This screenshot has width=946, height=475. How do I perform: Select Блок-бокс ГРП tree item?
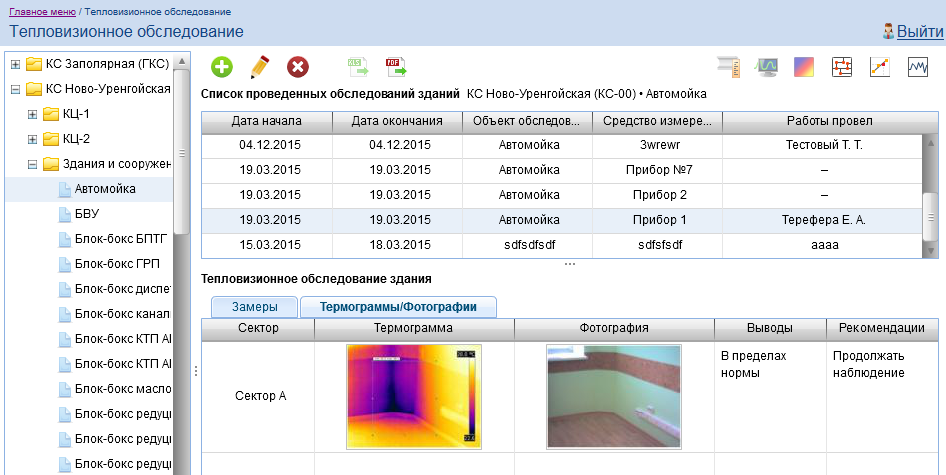point(117,264)
